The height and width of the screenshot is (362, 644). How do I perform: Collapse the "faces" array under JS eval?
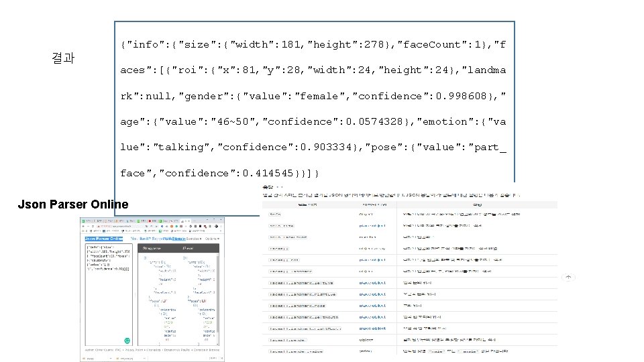point(204,301)
